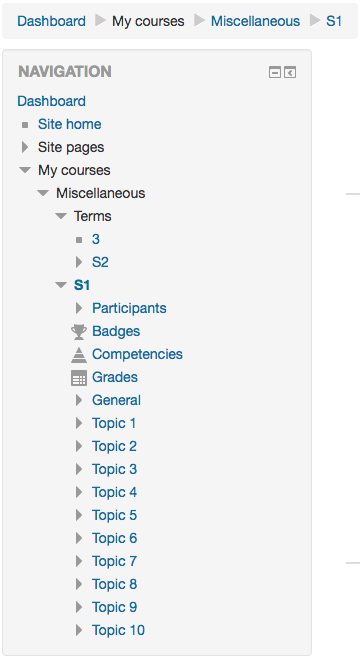360x659 pixels.
Task: Click the Grades table icon
Action: coord(79,378)
